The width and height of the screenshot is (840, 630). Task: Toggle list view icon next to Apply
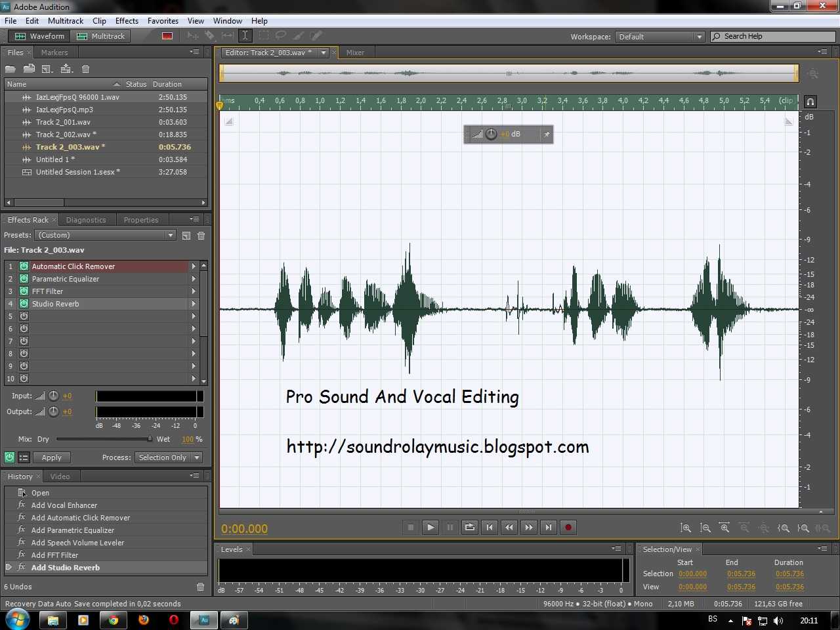pyautogui.click(x=24, y=457)
